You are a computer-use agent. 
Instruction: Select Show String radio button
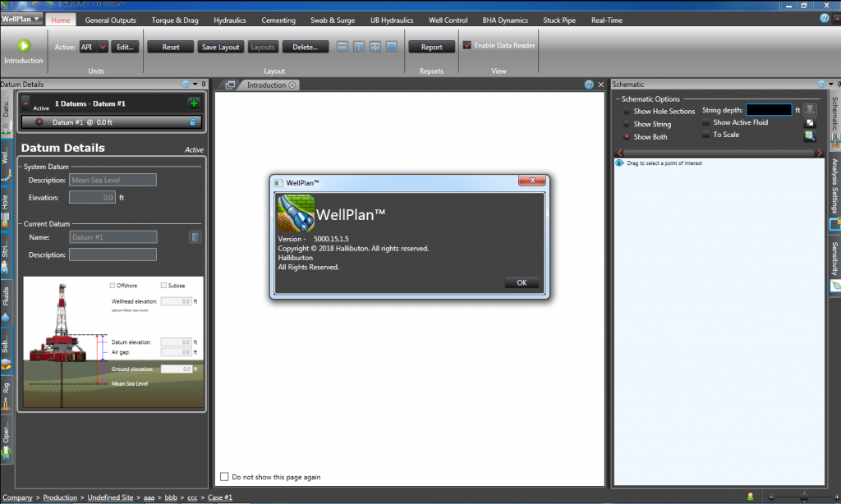627,124
